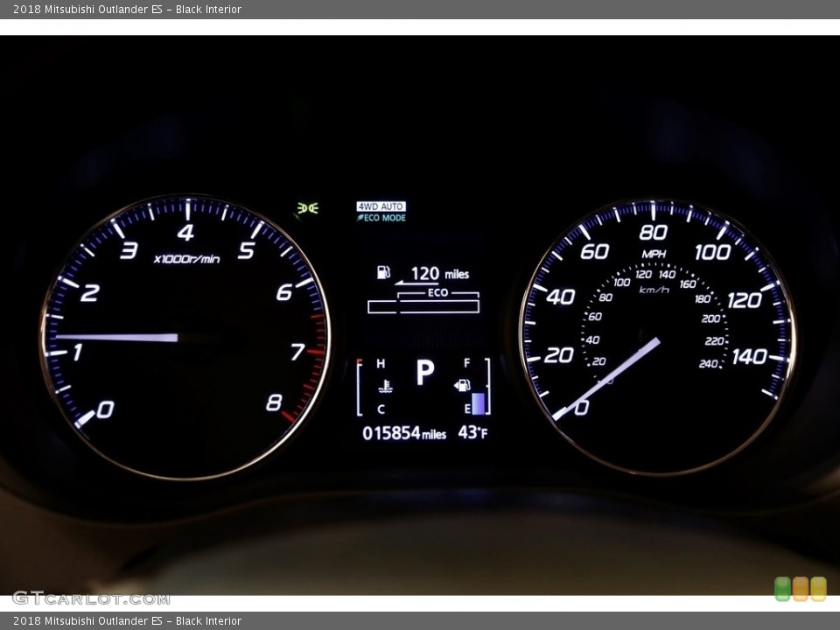Click the blue fuel level bar
Screen dimensions: 840x630
click(x=479, y=403)
